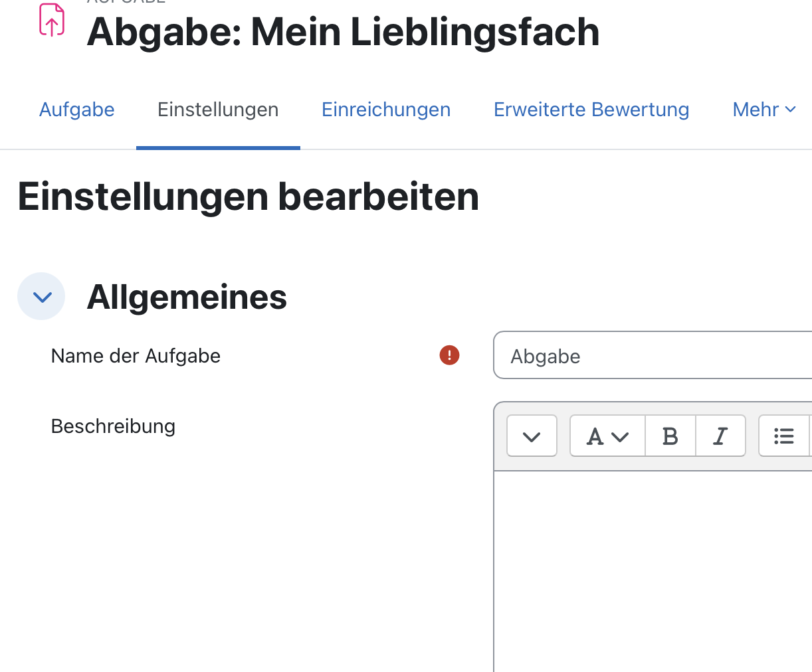Click the Allgemeines section heading
This screenshot has width=812, height=672.
187,297
